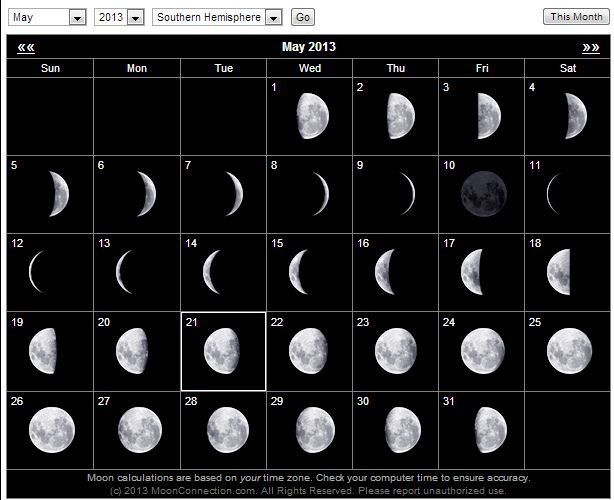Click the crescent moon for May 12
This screenshot has width=614, height=500.
pos(37,272)
